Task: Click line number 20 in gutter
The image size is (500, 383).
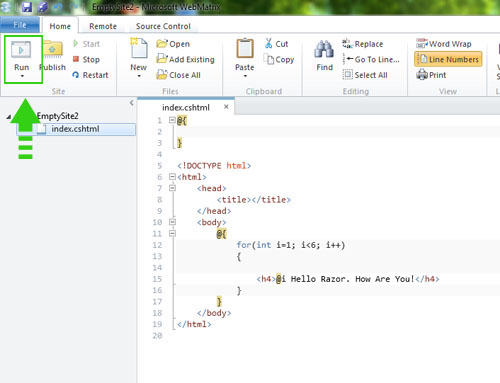Action: click(x=157, y=336)
